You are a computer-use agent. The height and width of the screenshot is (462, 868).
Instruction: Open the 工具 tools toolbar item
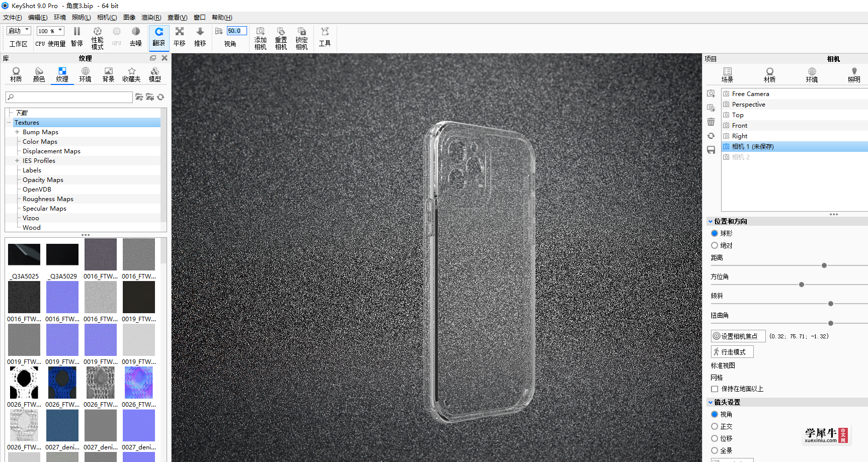pyautogui.click(x=325, y=37)
